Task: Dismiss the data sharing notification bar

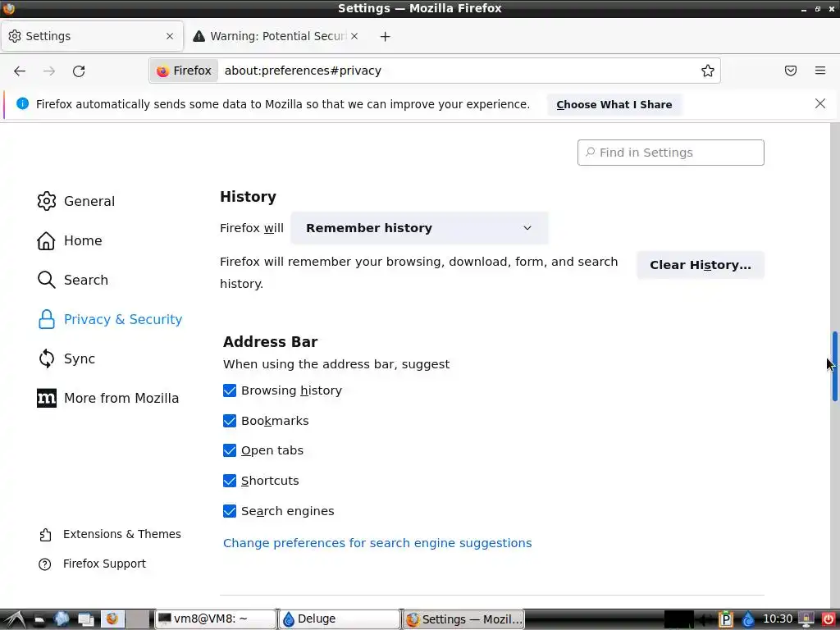Action: point(819,103)
